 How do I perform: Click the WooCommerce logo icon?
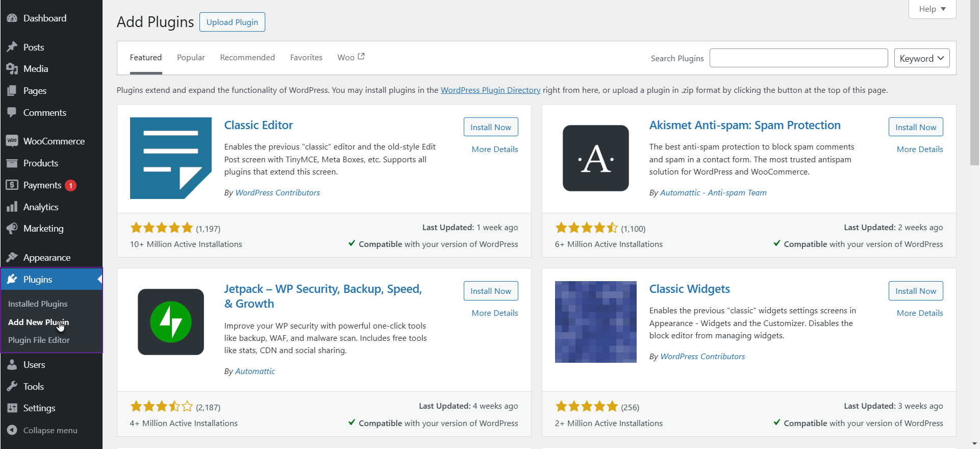point(12,141)
